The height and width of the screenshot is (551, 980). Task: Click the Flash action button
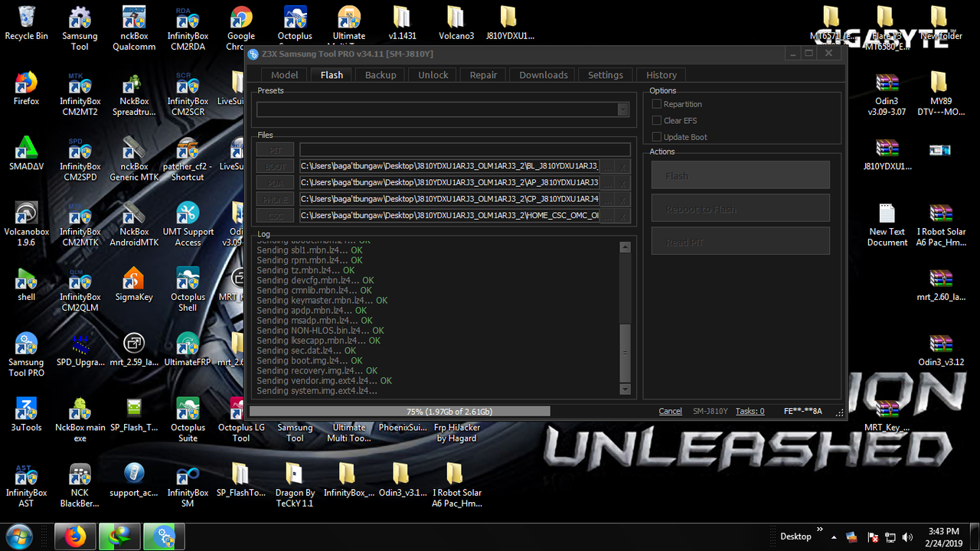click(740, 175)
